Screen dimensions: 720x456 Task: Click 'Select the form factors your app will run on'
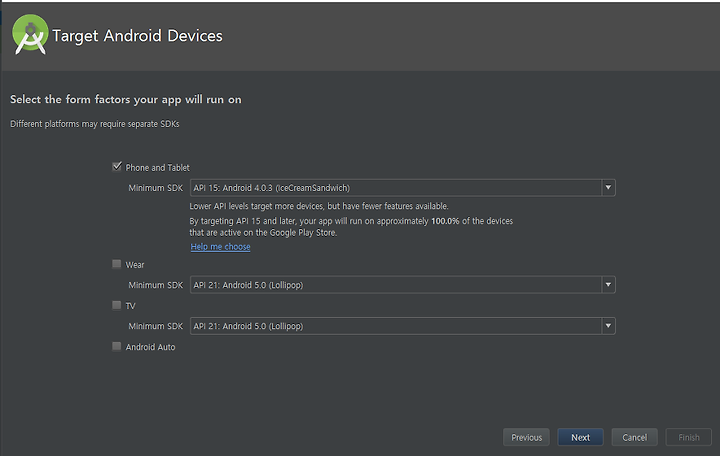coord(126,100)
